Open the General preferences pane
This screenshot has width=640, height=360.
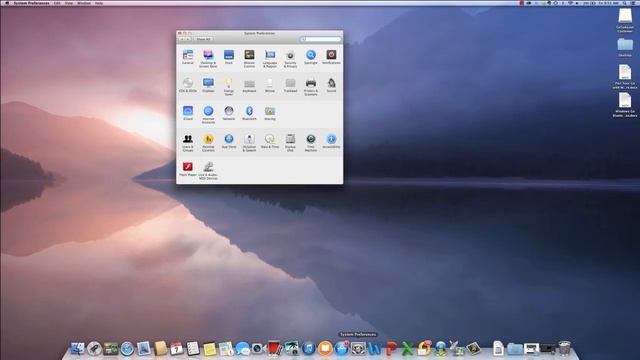coord(188,57)
